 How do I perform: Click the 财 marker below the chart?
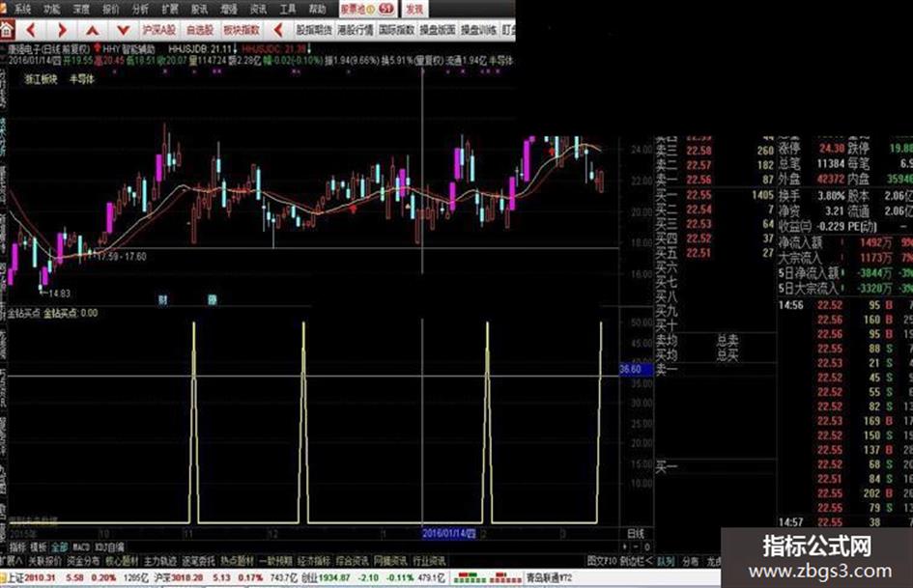(x=163, y=300)
